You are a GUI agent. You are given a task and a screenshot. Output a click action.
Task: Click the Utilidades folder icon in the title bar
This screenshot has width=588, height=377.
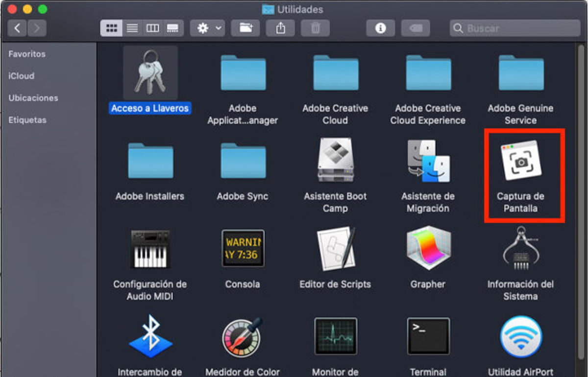(x=268, y=9)
